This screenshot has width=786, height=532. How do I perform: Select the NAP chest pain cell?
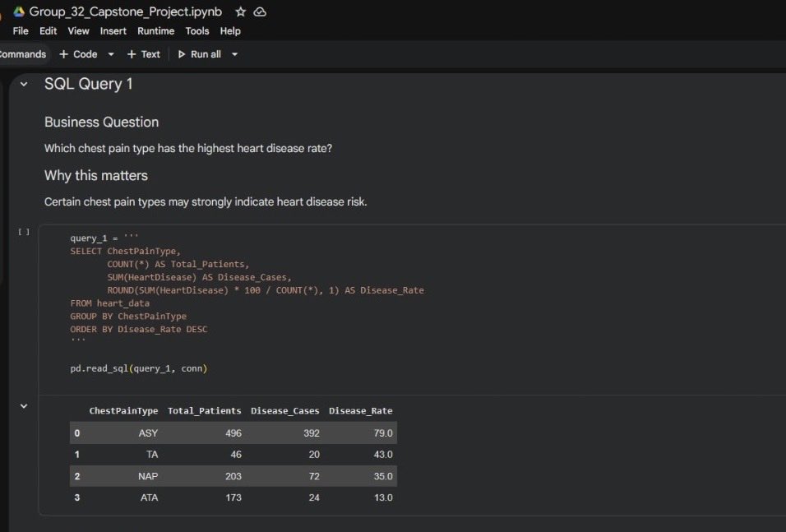coord(148,476)
